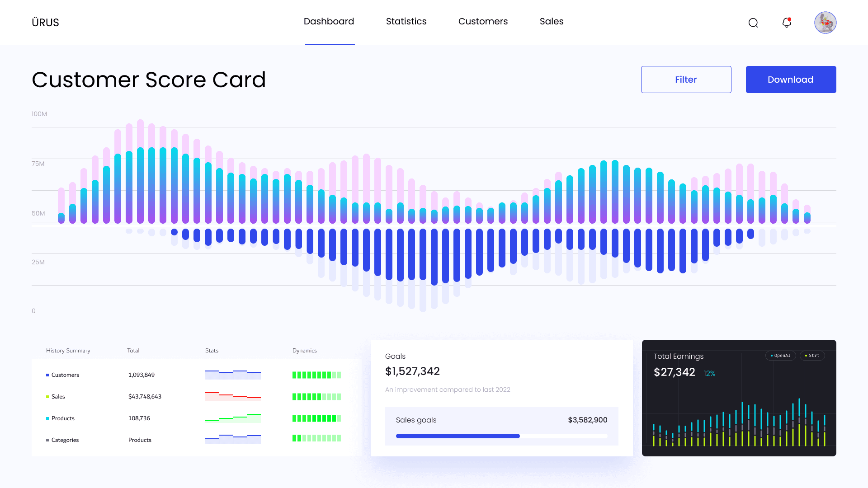
Task: Open the search magnifier icon
Action: 753,23
